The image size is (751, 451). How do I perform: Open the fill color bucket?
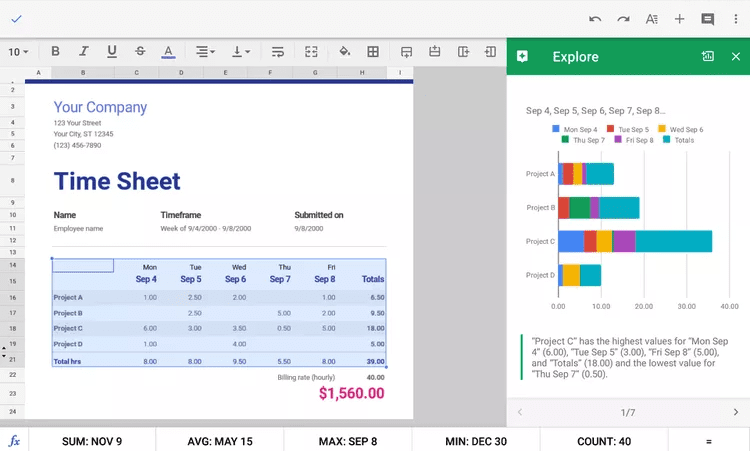point(345,51)
